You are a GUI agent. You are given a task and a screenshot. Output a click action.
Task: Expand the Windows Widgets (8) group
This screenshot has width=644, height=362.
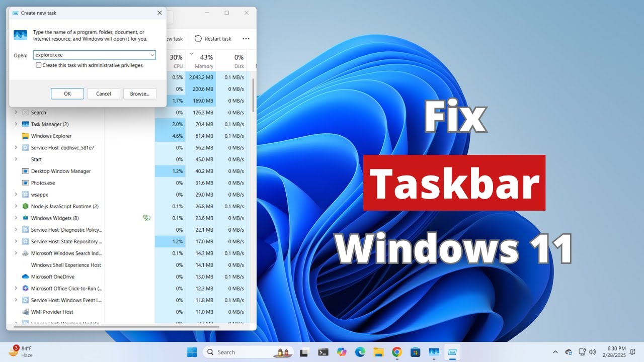[x=16, y=218]
